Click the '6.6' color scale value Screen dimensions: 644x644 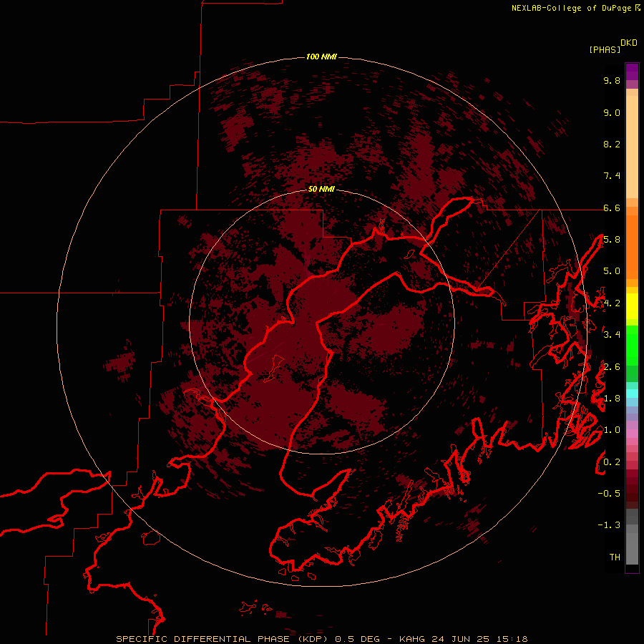tap(612, 208)
